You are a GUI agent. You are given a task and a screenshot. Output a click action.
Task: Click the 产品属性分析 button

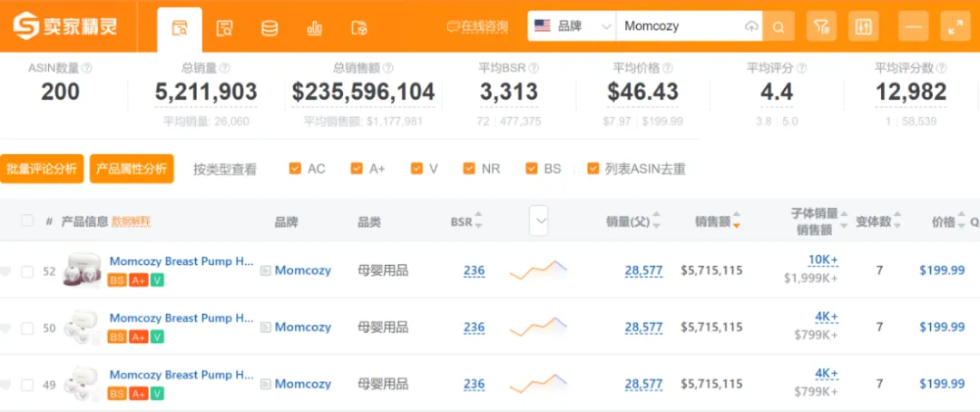pos(132,169)
